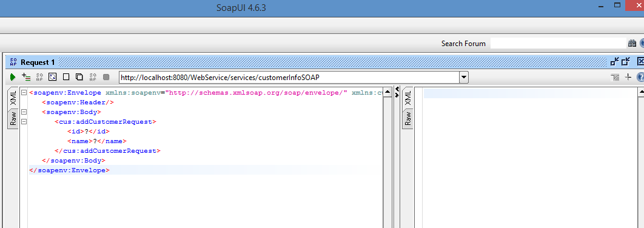Image resolution: width=644 pixels, height=228 pixels.
Task: Maximize the SoapUI 4.6.3 window
Action: click(617, 5)
